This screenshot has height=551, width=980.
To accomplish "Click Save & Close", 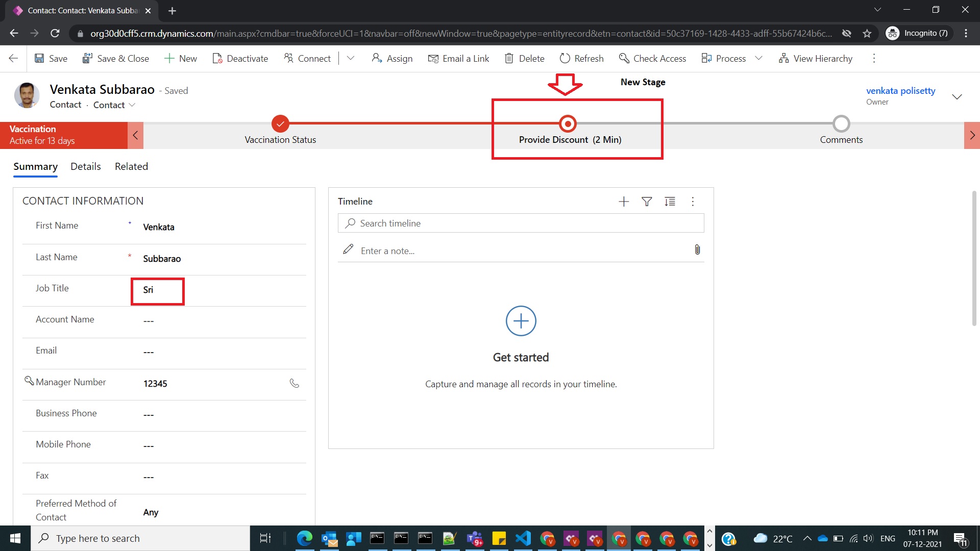I will (116, 58).
